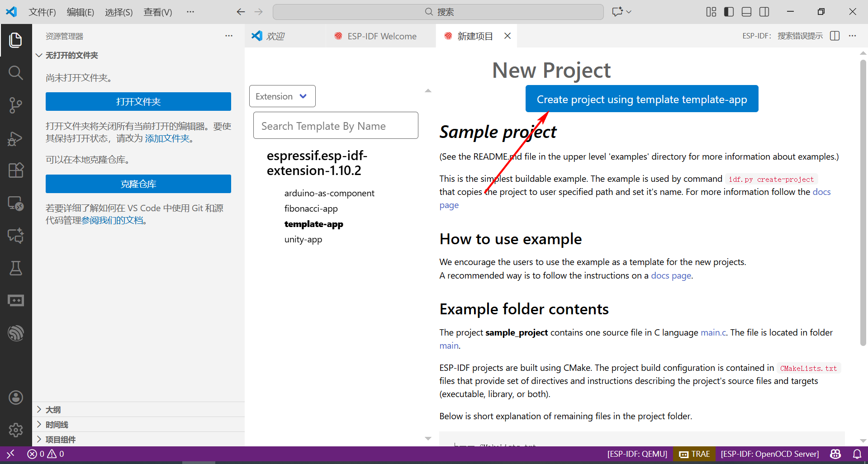Open the Search view in activity bar
868x464 pixels.
click(16, 73)
